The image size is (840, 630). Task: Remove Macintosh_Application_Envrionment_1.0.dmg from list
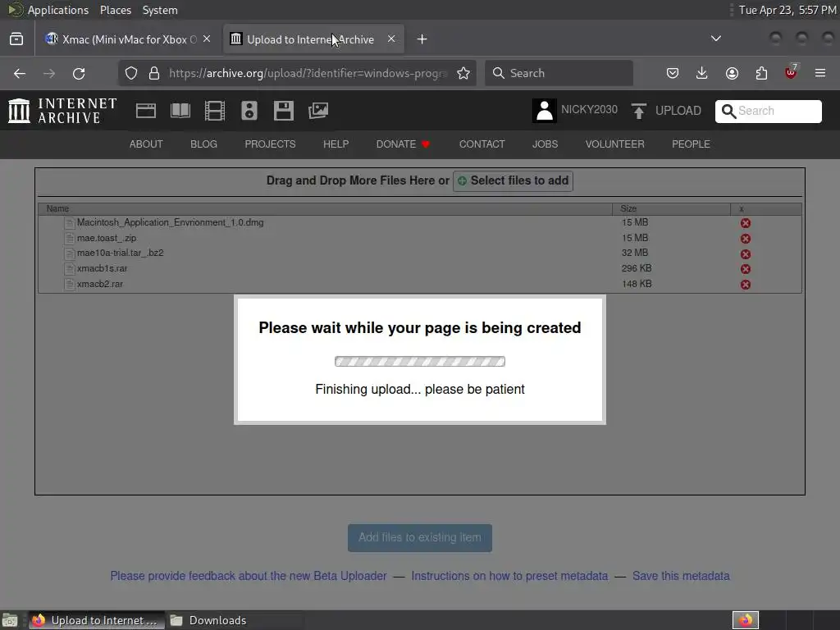coord(745,223)
